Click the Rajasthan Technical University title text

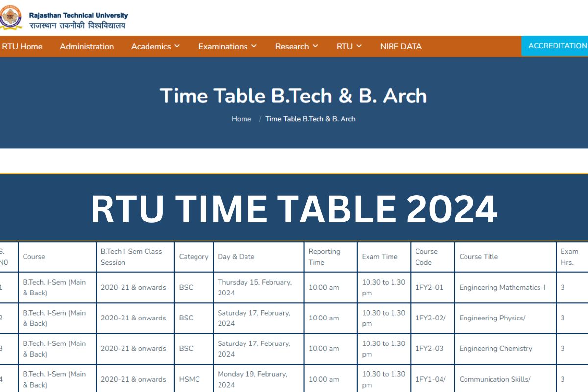pos(78,15)
